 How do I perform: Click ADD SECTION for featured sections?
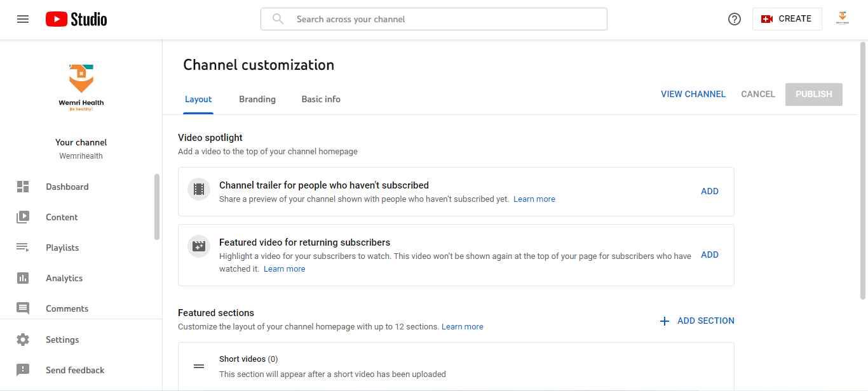[697, 321]
